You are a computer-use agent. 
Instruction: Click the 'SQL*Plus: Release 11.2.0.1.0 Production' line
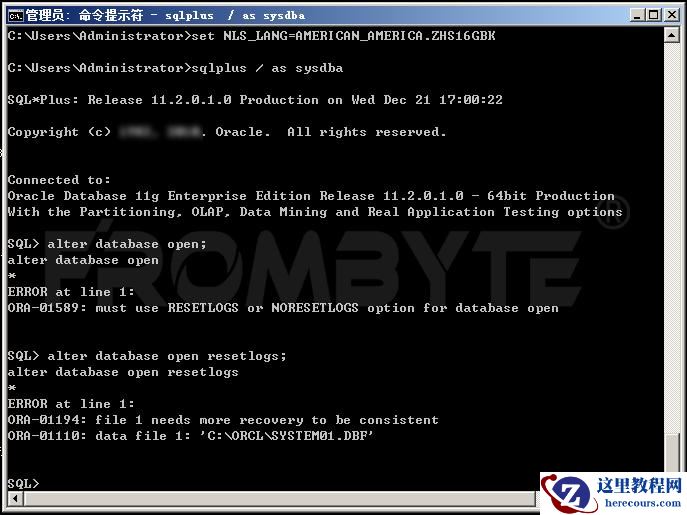point(255,100)
